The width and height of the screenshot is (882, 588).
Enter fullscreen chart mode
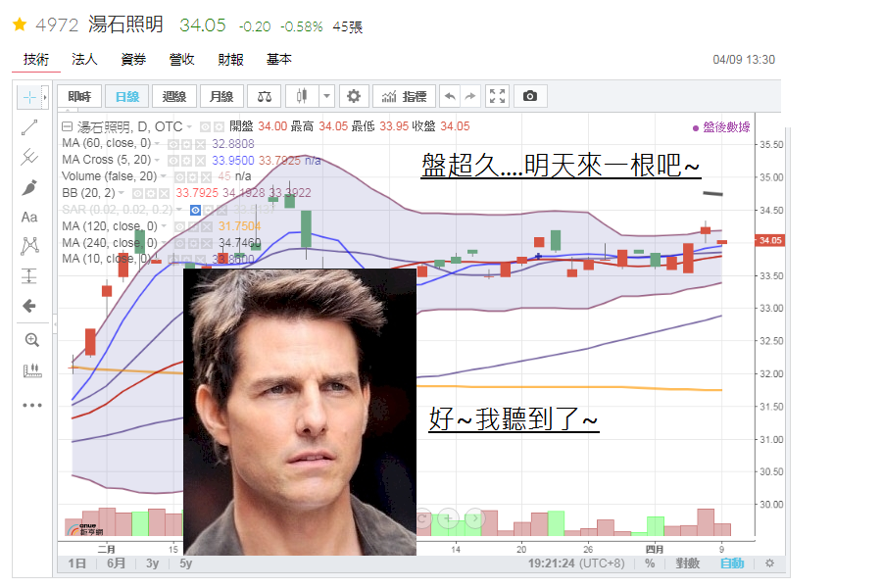[497, 96]
